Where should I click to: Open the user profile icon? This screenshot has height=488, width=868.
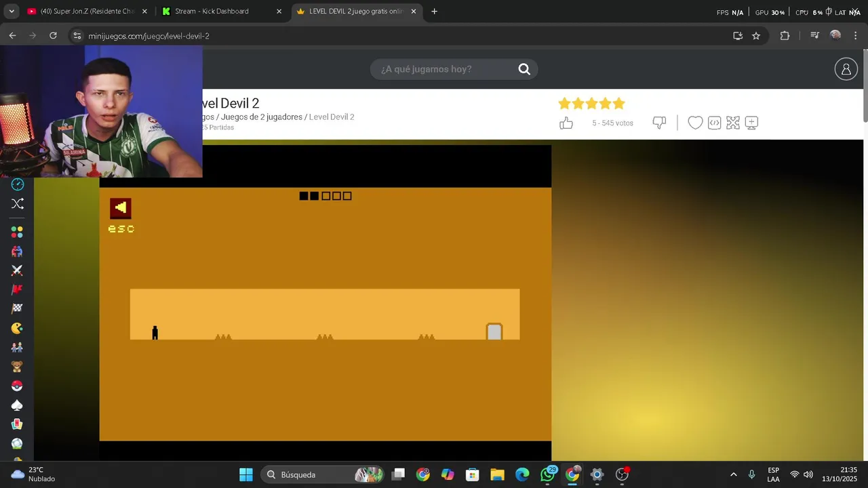click(x=846, y=69)
